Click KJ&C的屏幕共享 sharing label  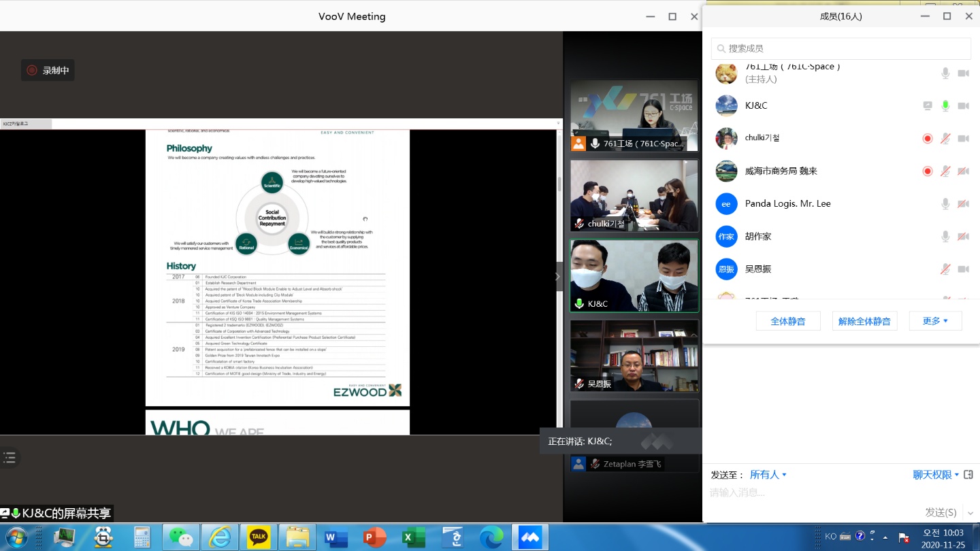(67, 514)
